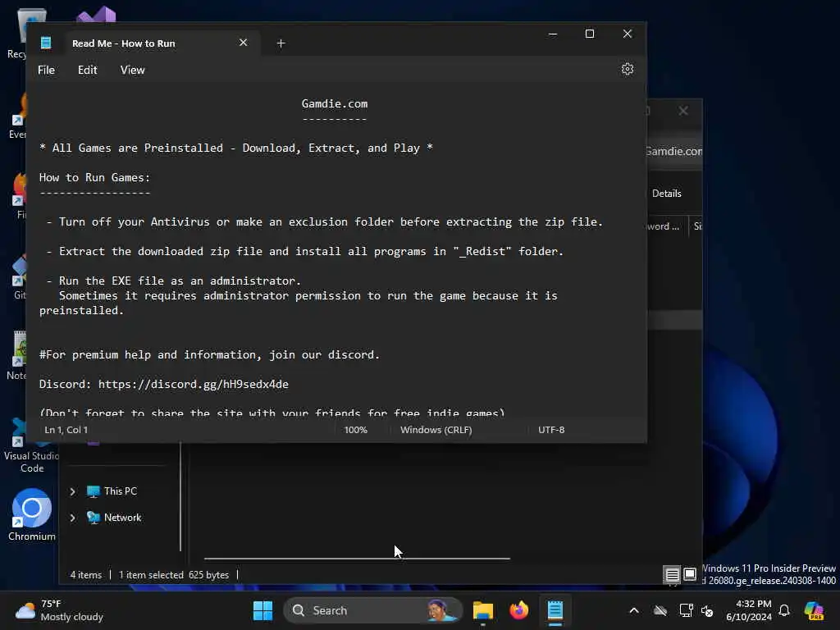Click the taskbar Search box
This screenshot has height=630, width=840.
point(372,610)
